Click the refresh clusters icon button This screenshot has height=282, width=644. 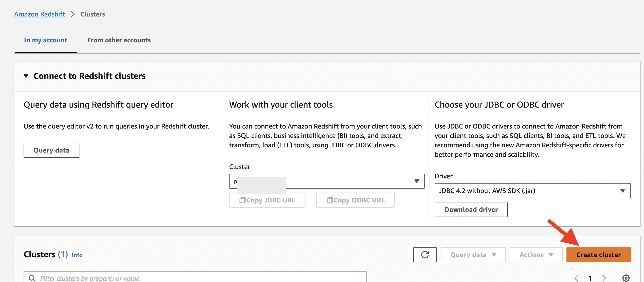click(425, 254)
